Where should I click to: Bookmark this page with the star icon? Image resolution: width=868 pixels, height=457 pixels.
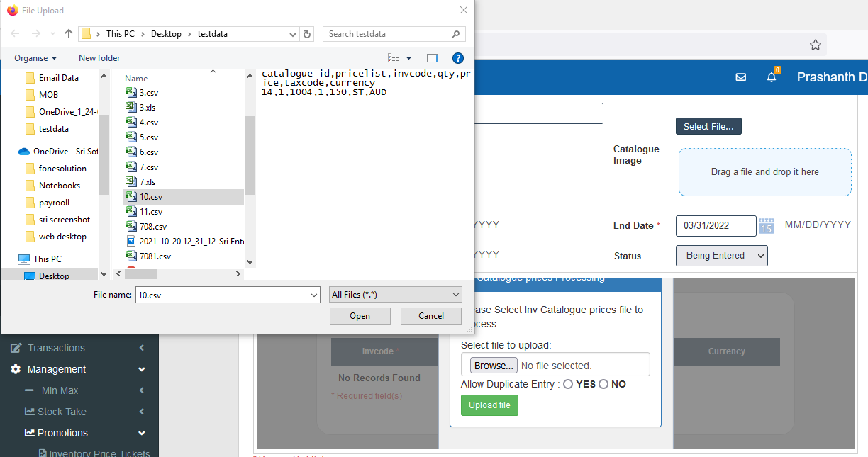816,45
